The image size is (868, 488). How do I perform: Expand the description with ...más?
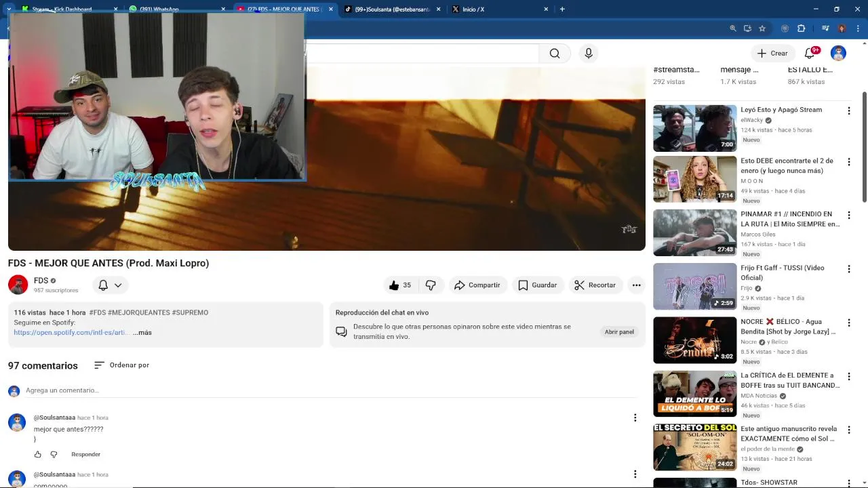click(142, 333)
